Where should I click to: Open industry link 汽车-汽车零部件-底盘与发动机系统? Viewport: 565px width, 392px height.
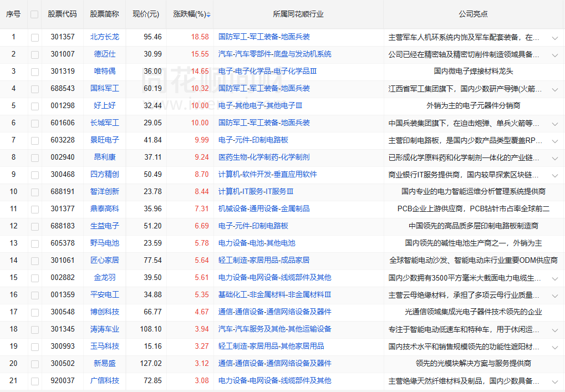point(275,54)
